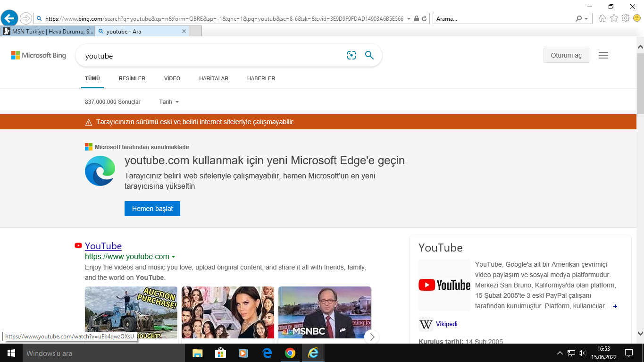Click the browser address bar URL
This screenshot has height=362, width=644.
(x=224, y=19)
